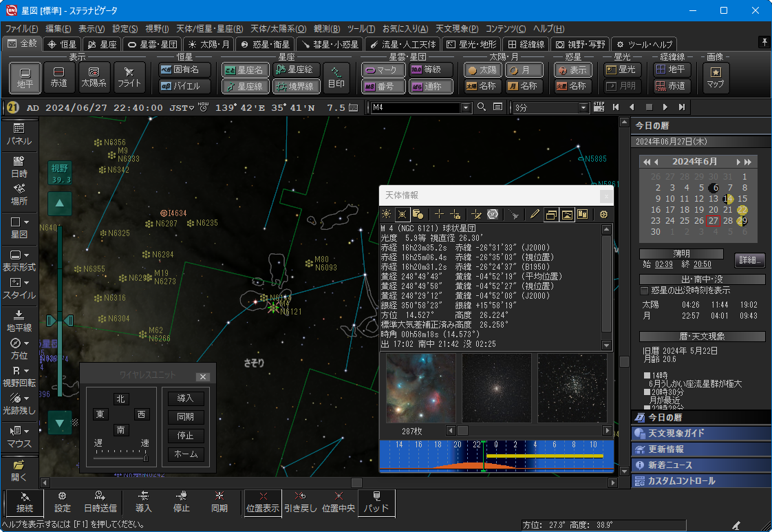The image size is (772, 532).
Task: Expand the M4 object search dropdown
Action: point(466,107)
